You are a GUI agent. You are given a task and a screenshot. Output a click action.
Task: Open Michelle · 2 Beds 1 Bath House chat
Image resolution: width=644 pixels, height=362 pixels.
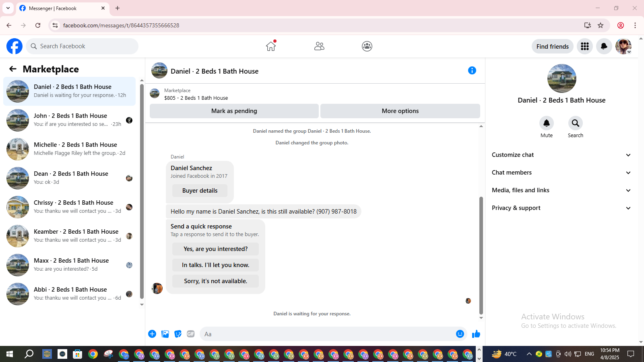click(70, 149)
